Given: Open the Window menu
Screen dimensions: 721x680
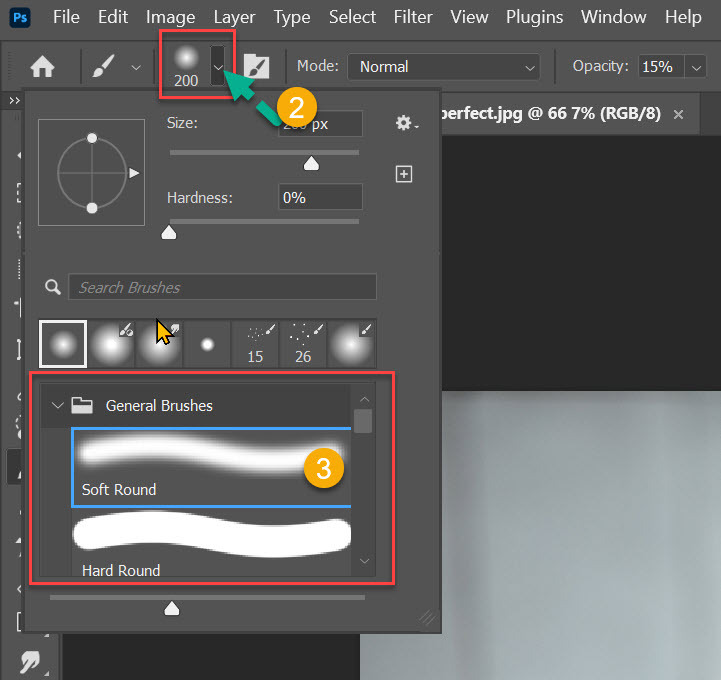Looking at the screenshot, I should click(613, 17).
